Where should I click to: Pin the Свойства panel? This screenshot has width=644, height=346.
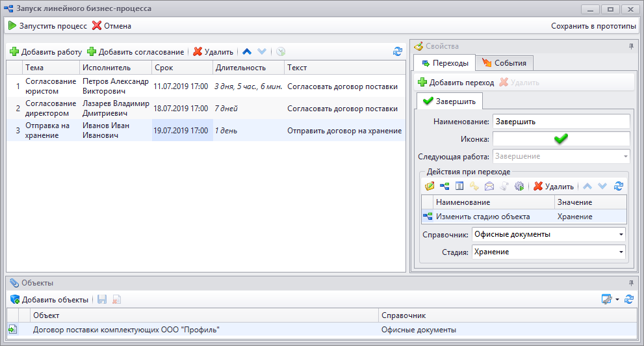pyautogui.click(x=631, y=47)
